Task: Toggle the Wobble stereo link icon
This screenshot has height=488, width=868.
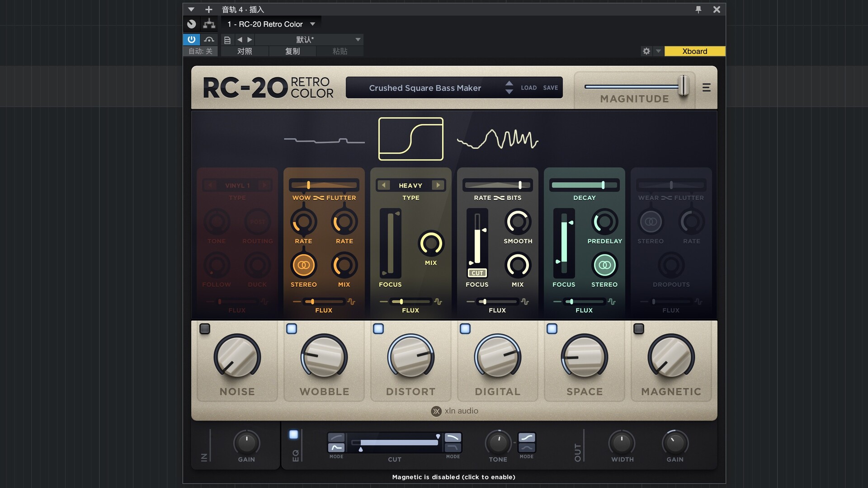Action: (x=303, y=265)
